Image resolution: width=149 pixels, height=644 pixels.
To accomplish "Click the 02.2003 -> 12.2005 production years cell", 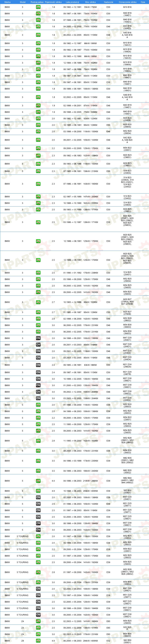I will pyautogui.click(x=72, y=621).
